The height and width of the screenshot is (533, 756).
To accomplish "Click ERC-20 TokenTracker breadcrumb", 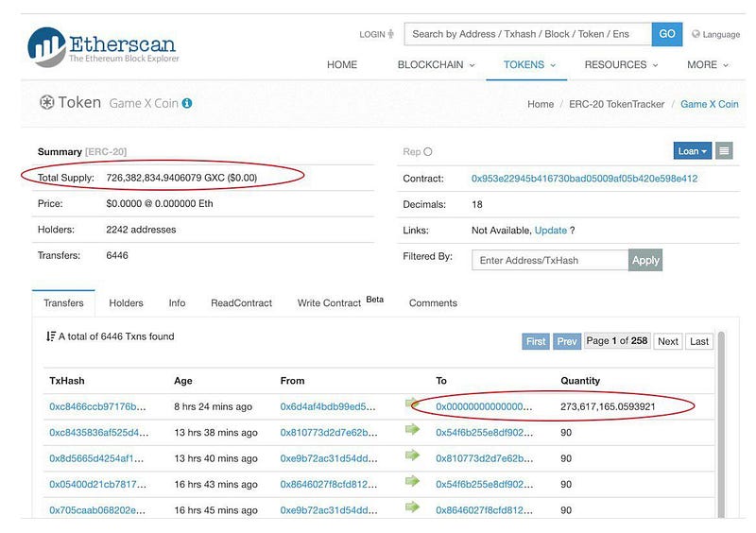I will (x=617, y=104).
